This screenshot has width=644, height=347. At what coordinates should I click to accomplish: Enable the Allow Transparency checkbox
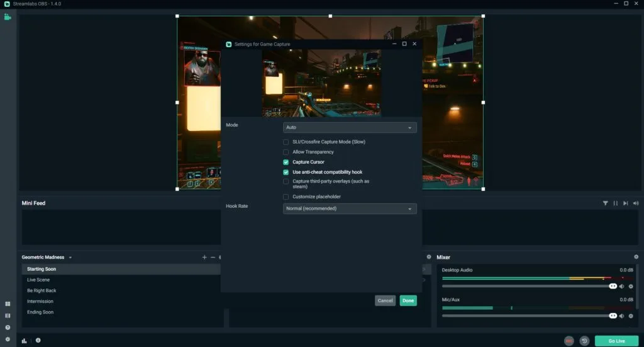coord(286,152)
